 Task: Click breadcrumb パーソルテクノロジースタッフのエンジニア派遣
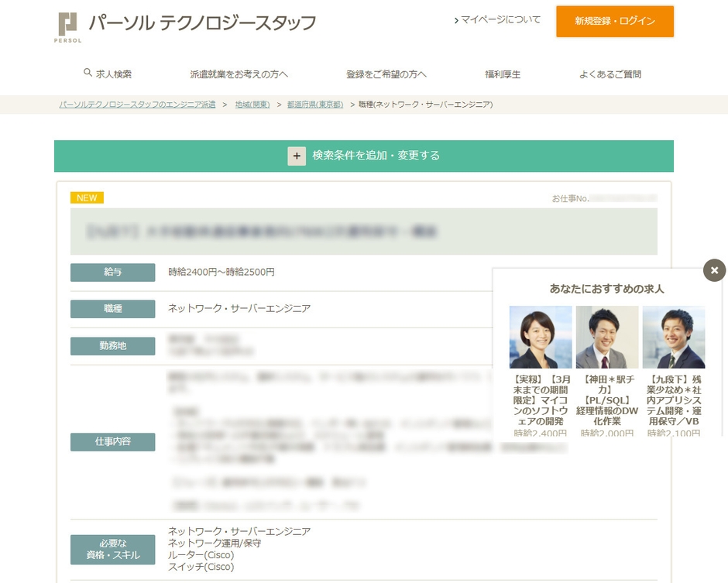point(137,105)
